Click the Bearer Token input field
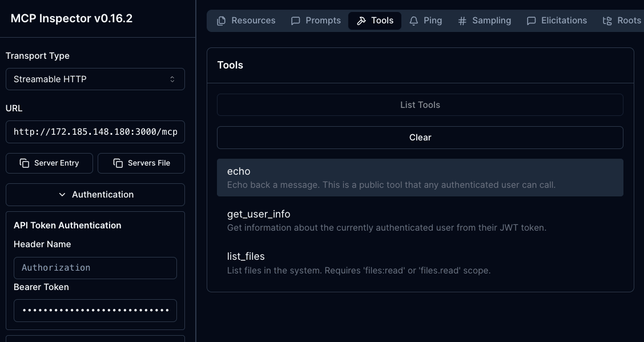The height and width of the screenshot is (342, 644). (x=95, y=311)
